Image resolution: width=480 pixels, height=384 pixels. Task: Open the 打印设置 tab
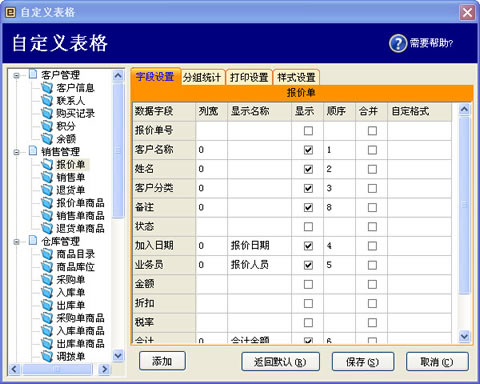click(249, 78)
